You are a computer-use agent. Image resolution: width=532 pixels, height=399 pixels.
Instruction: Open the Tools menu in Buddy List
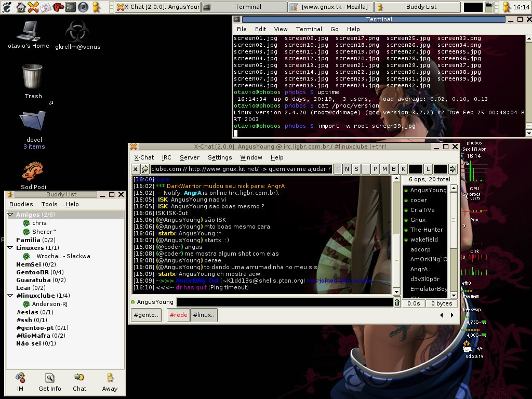tap(49, 204)
